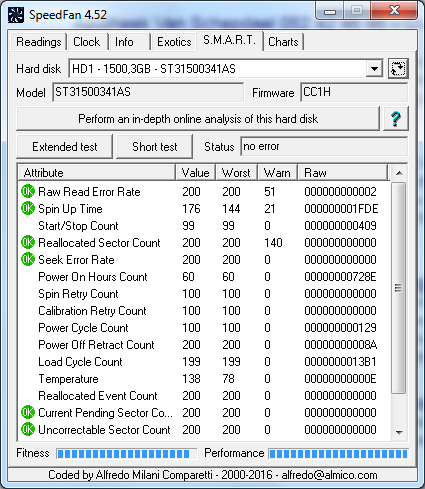The height and width of the screenshot is (489, 425).
Task: Start the Extended test
Action: click(x=65, y=147)
